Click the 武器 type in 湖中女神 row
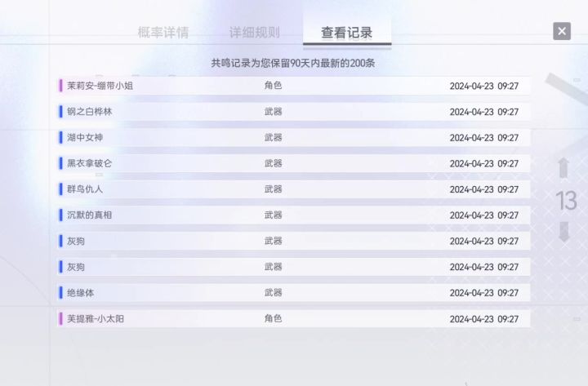 (273, 137)
